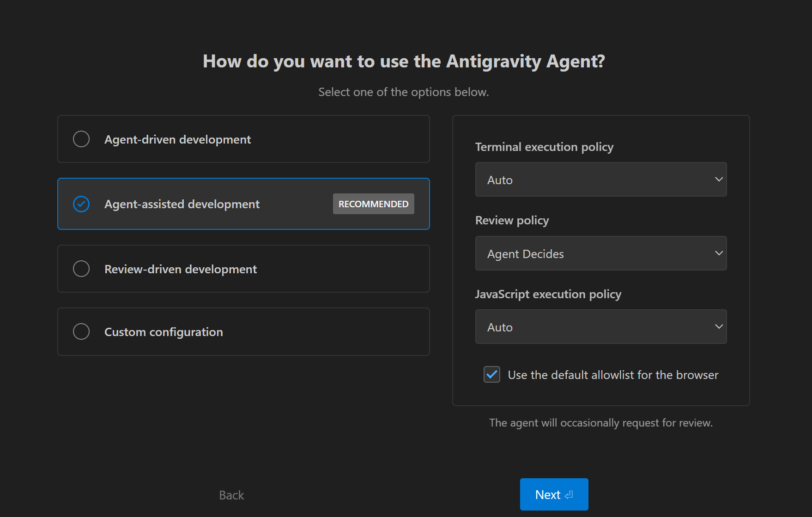The image size is (812, 517).
Task: Open the Review policy Agent Decides dropdown
Action: pos(600,253)
